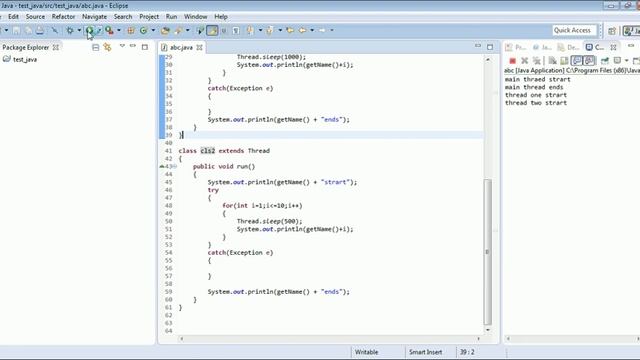Image resolution: width=640 pixels, height=360 pixels.
Task: Open the Search menu
Action: pos(123,17)
